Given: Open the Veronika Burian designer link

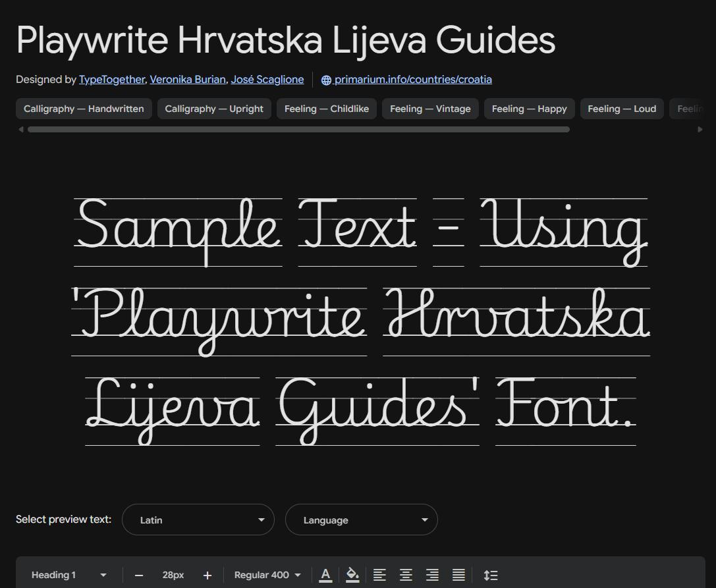Looking at the screenshot, I should [x=188, y=80].
